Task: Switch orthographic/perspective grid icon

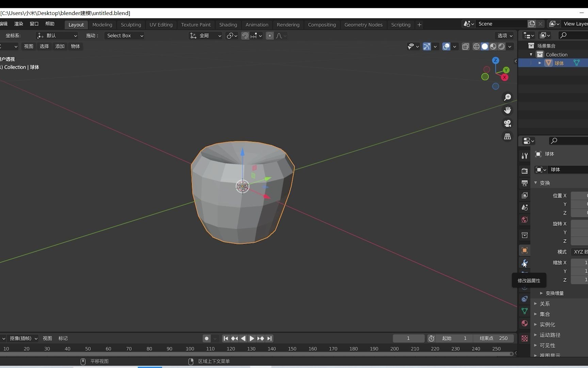Action: coord(507,136)
